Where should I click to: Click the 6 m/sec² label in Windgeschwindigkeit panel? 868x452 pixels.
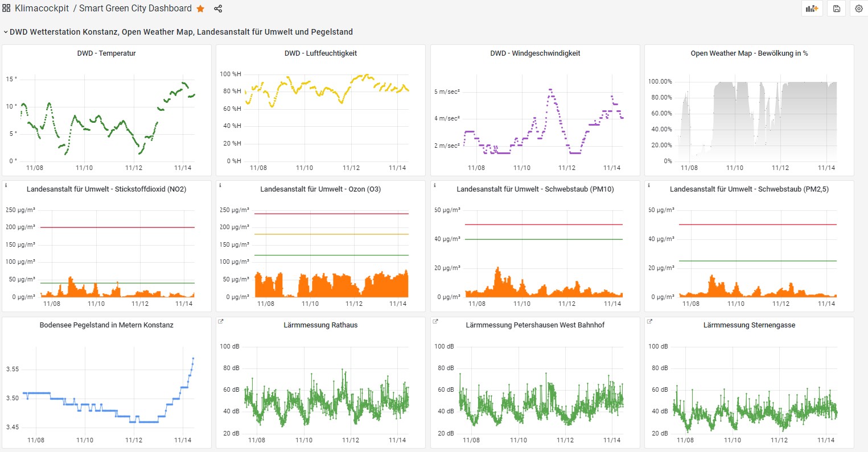tap(447, 92)
